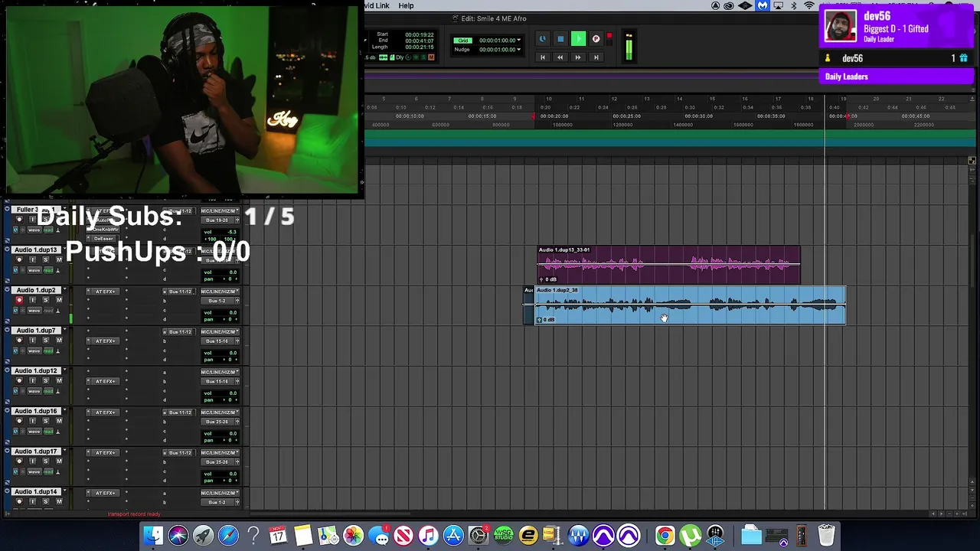Toggle the transport record enable P button
Screen dimensions: 980x551
point(596,39)
